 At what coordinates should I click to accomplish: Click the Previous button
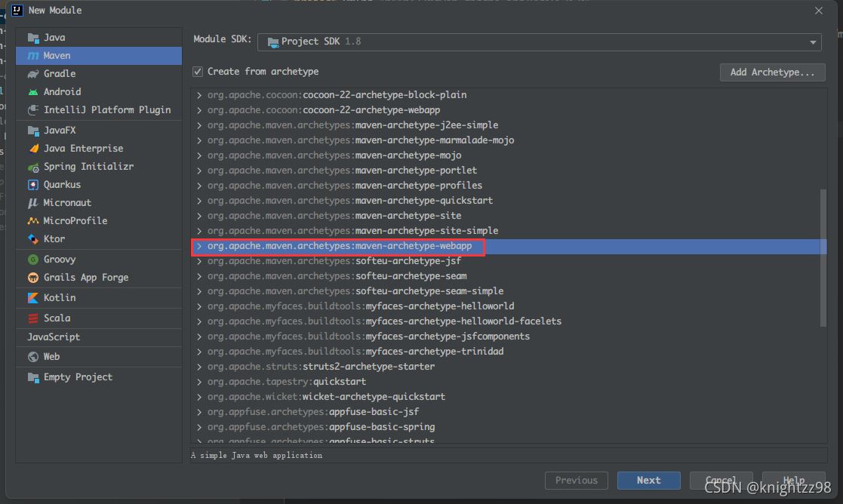point(577,481)
